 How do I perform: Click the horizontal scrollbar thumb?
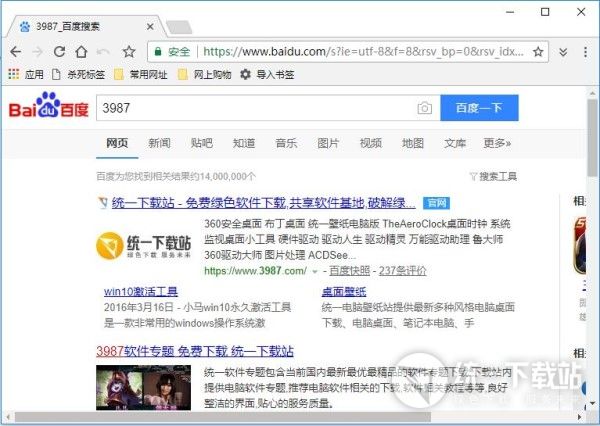222,417
